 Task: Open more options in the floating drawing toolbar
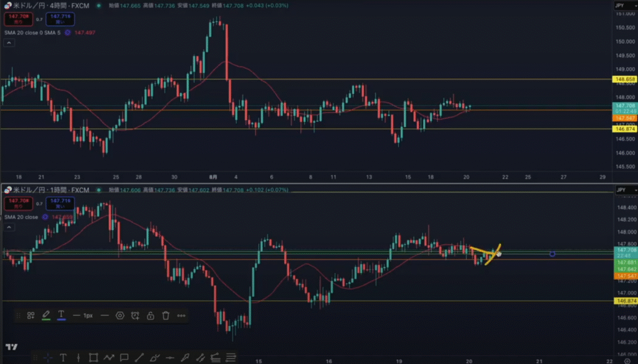pos(181,315)
